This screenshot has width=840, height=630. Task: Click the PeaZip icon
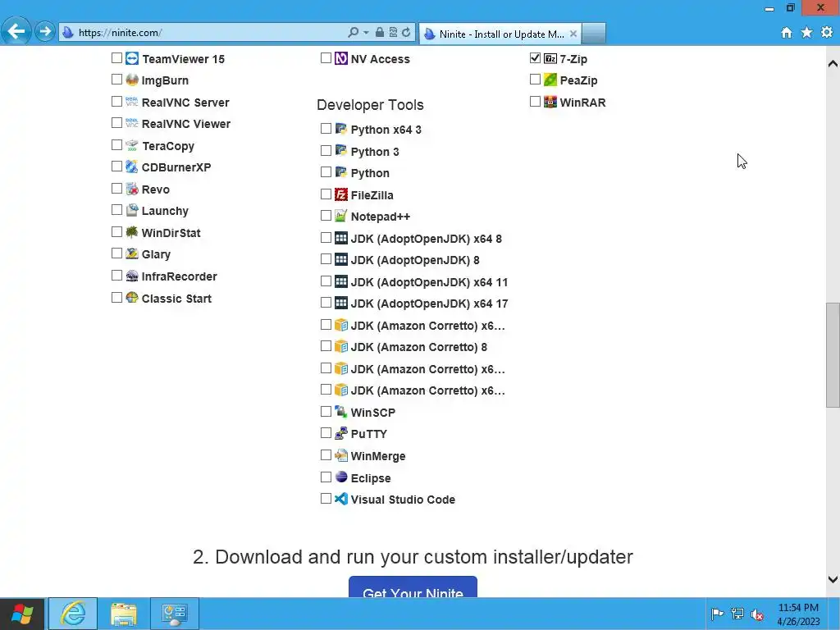[x=550, y=80]
